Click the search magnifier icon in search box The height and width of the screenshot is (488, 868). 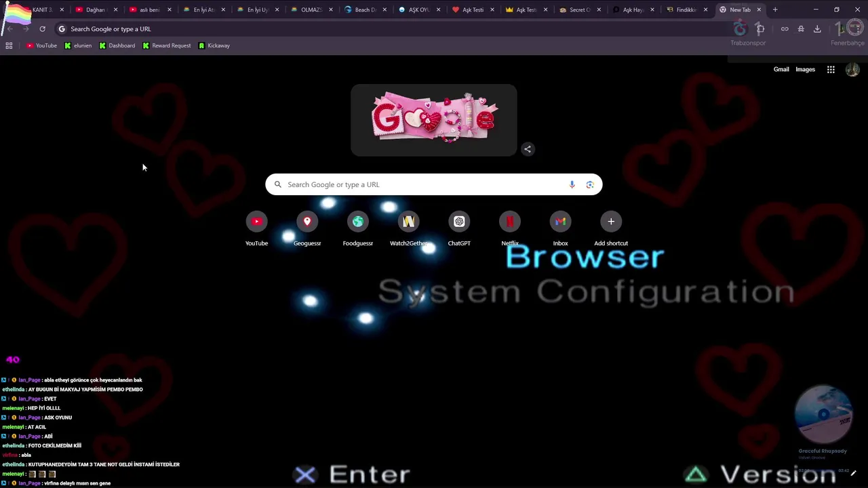click(277, 184)
